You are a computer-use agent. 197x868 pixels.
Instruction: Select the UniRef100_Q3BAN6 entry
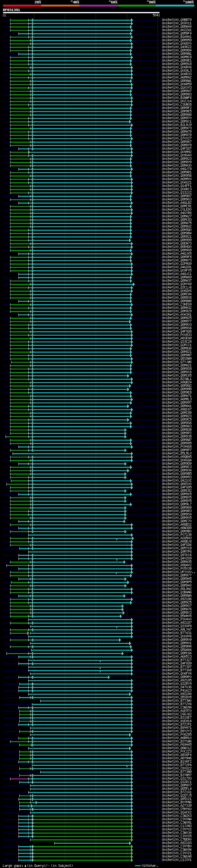pyautogui.click(x=176, y=592)
